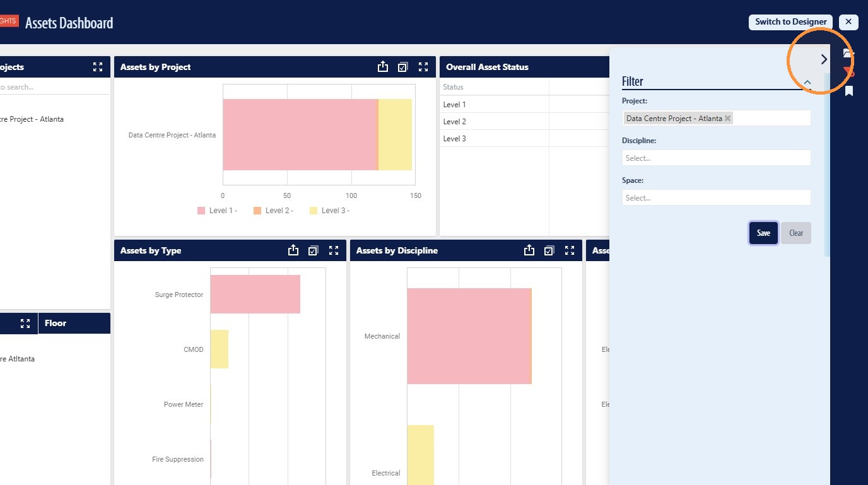Viewport: 868px width, 485px height.
Task: Toggle select-all checkbox on Assets by Project
Action: point(403,67)
